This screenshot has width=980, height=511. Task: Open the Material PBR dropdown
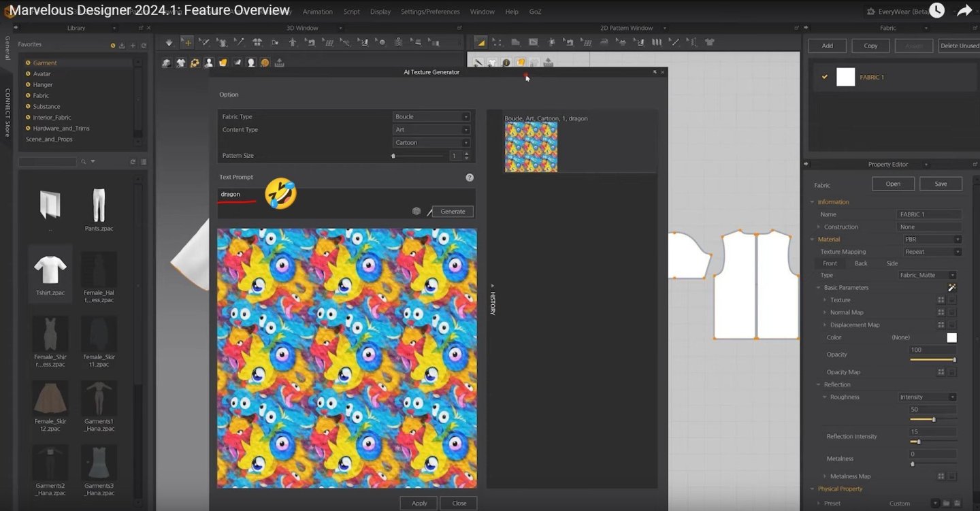(x=932, y=240)
